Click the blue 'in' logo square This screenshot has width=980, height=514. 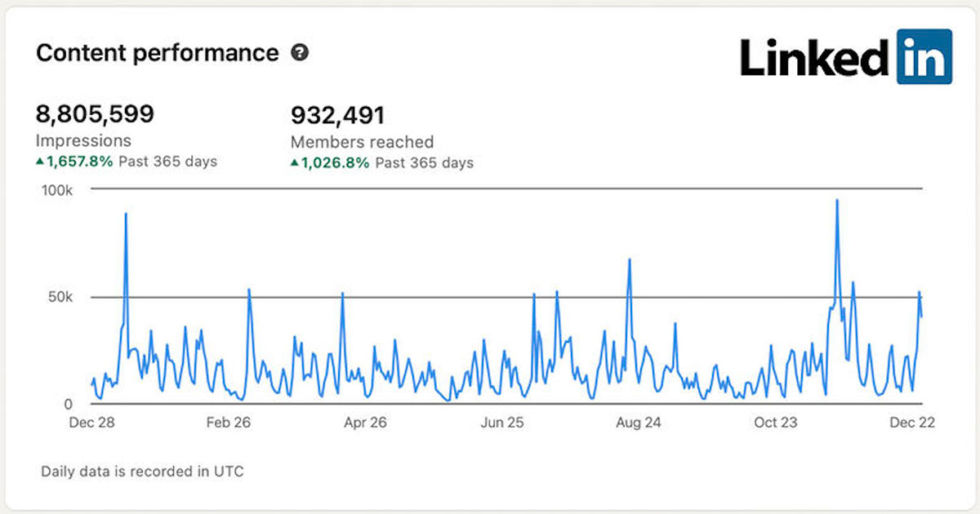924,56
